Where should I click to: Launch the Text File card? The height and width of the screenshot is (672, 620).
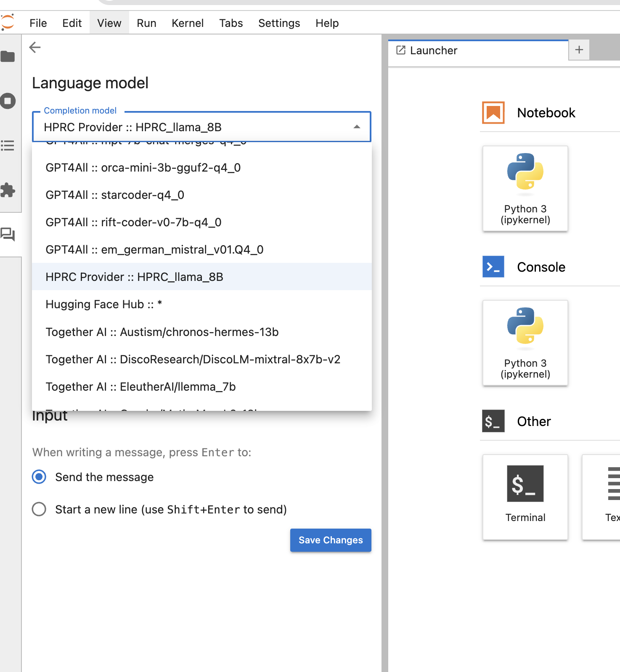point(601,497)
